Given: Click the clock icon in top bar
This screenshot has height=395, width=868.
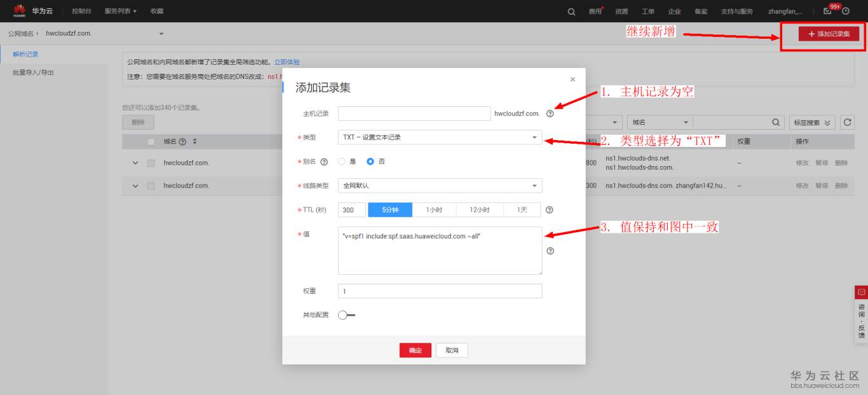Looking at the screenshot, I should [846, 11].
